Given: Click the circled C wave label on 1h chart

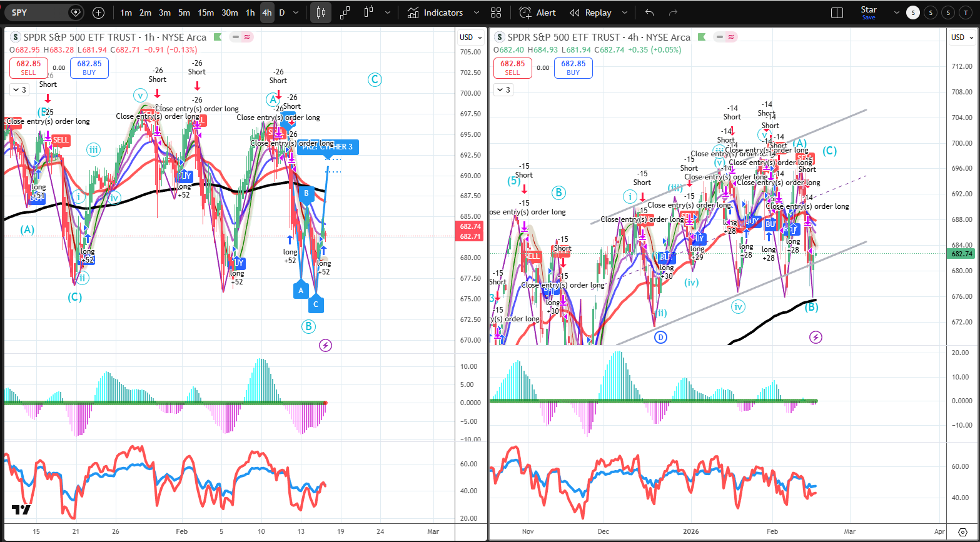Looking at the screenshot, I should (x=375, y=79).
